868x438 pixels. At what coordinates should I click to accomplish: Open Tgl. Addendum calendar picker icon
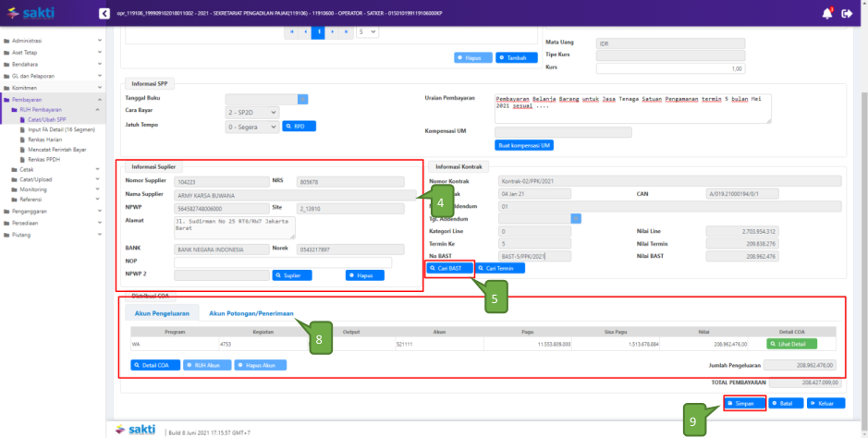pyautogui.click(x=576, y=219)
